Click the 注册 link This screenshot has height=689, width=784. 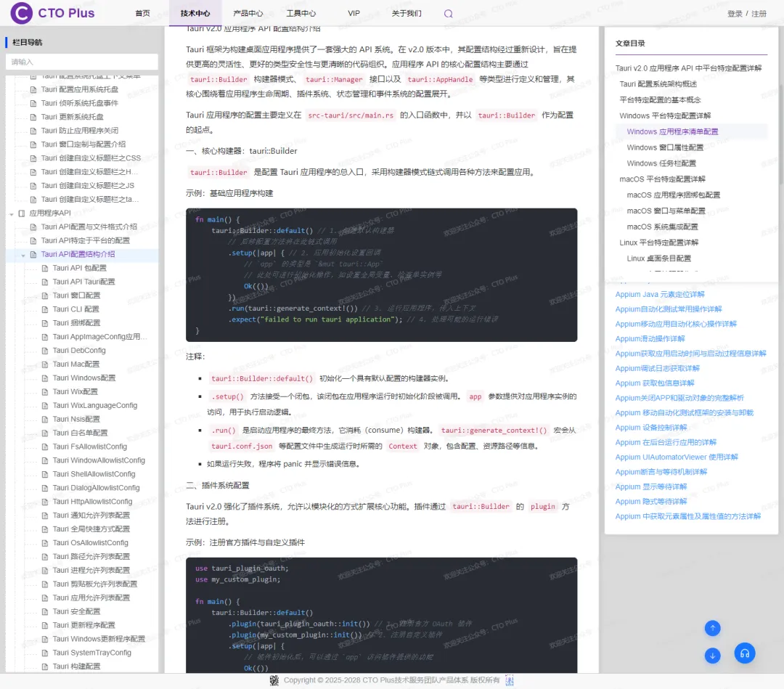click(759, 14)
